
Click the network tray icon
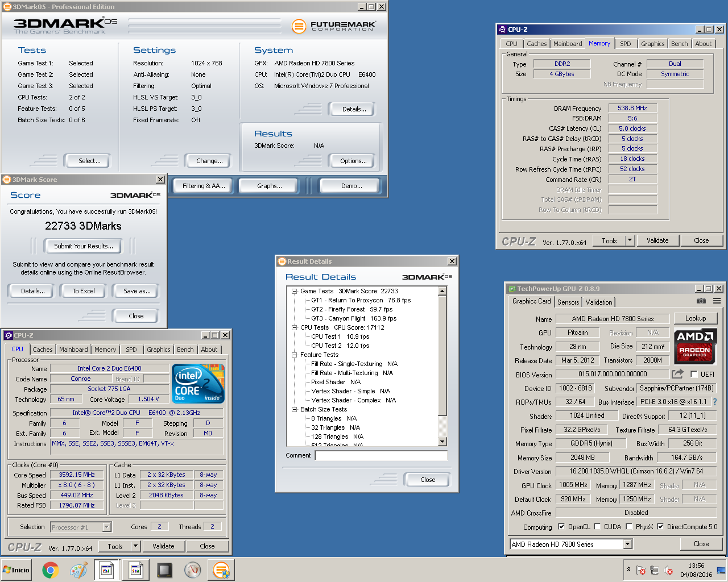tap(655, 570)
